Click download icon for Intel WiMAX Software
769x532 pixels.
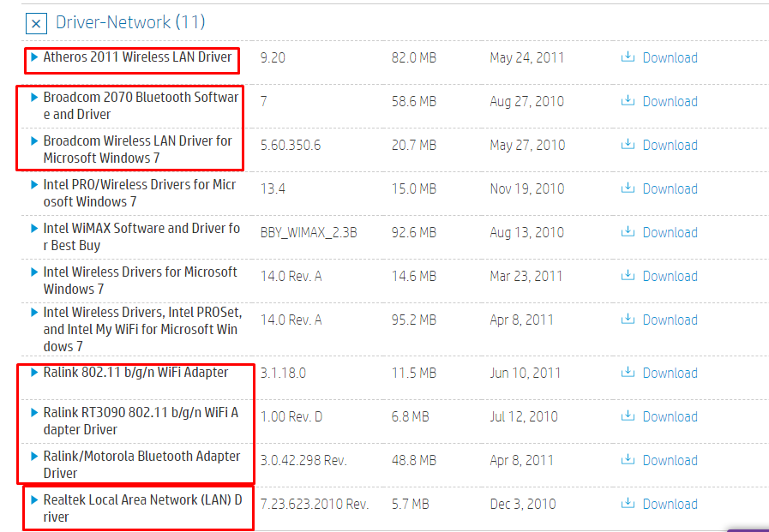tap(628, 231)
